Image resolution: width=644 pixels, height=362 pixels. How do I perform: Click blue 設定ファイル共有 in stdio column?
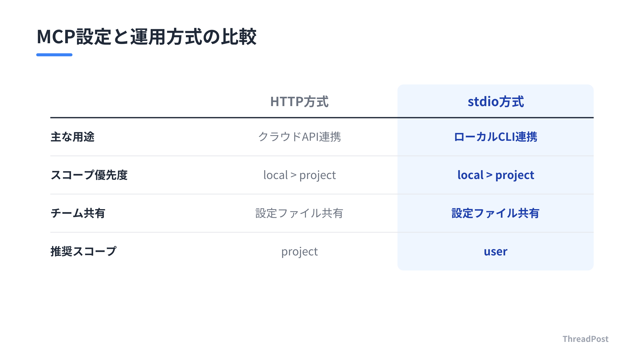496,213
